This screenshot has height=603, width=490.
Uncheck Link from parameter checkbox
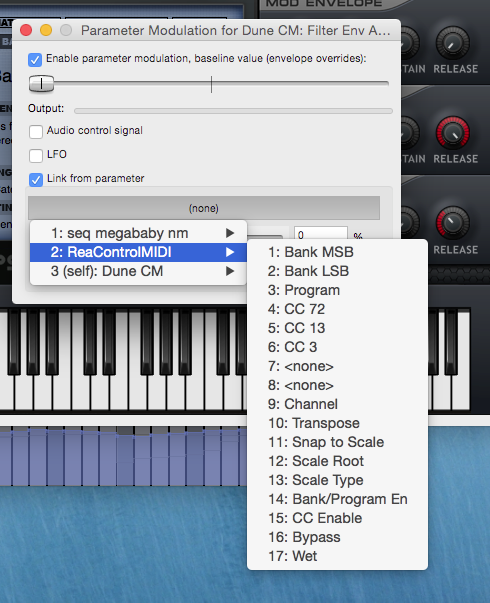(x=36, y=179)
